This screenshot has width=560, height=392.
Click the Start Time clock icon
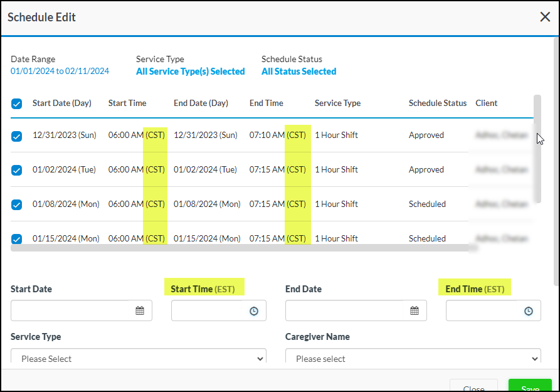pos(254,310)
